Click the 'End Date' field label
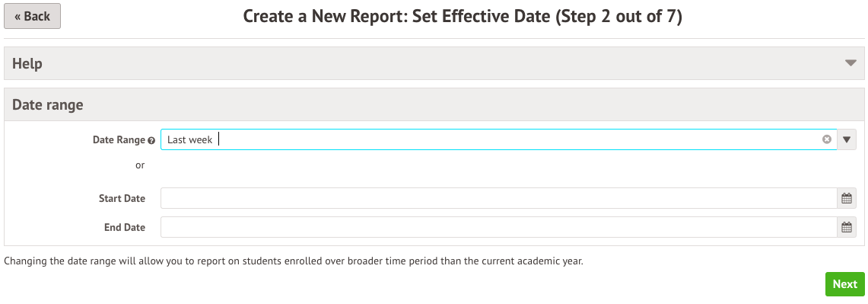 click(x=125, y=228)
